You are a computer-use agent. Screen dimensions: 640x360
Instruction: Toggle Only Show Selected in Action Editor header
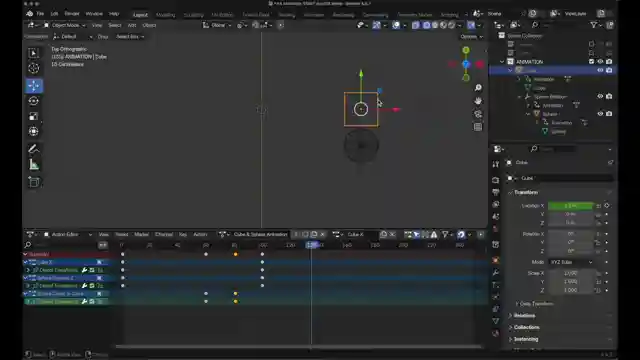[x=416, y=234]
